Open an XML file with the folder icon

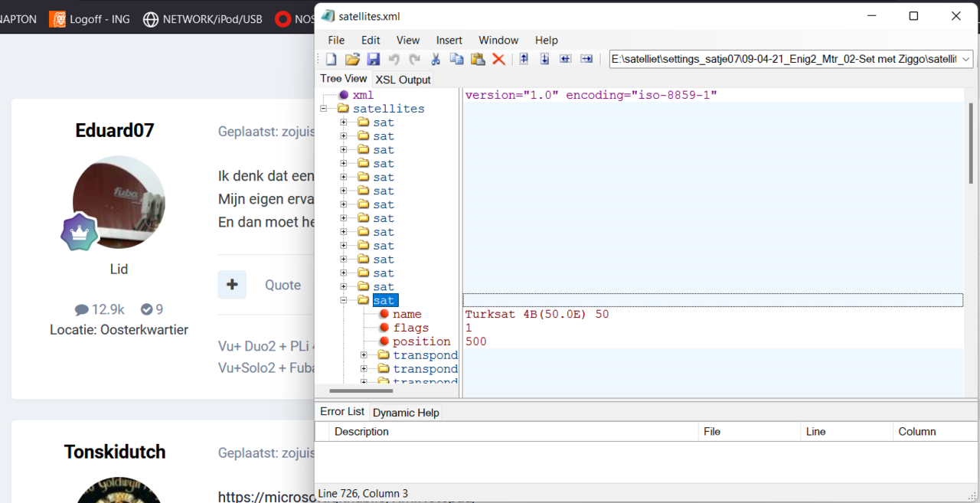point(352,58)
